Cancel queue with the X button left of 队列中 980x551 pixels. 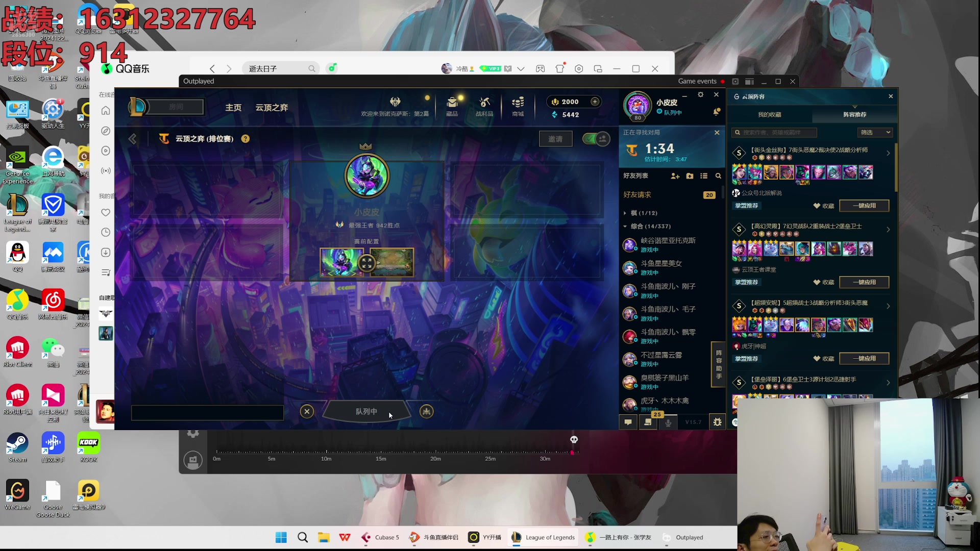pyautogui.click(x=307, y=411)
